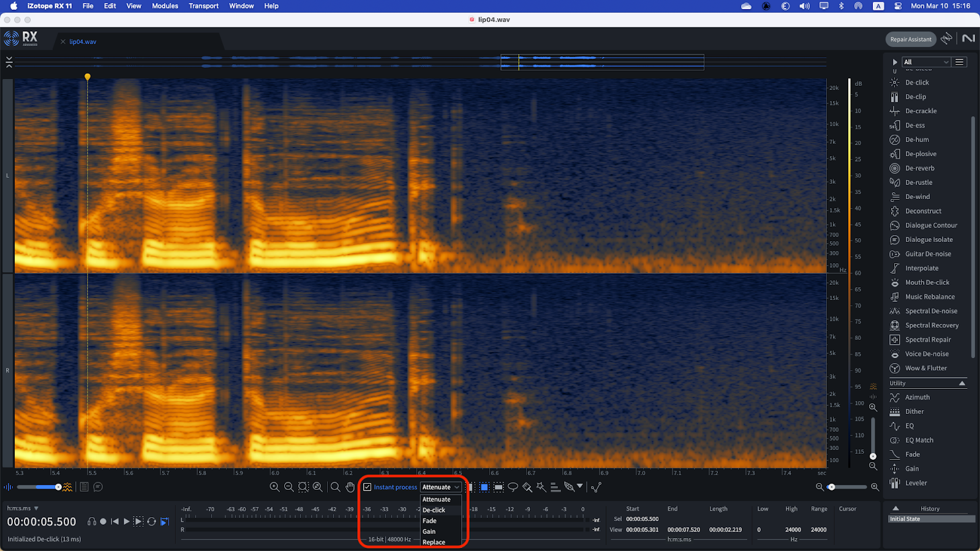Open the Mouth De-click module

coord(927,283)
